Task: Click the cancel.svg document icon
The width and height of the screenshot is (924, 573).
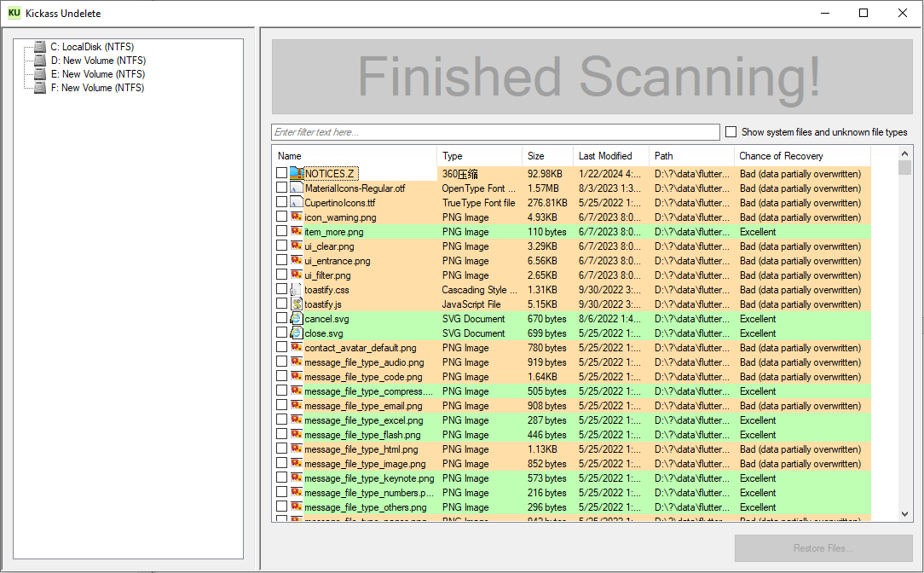Action: (296, 319)
